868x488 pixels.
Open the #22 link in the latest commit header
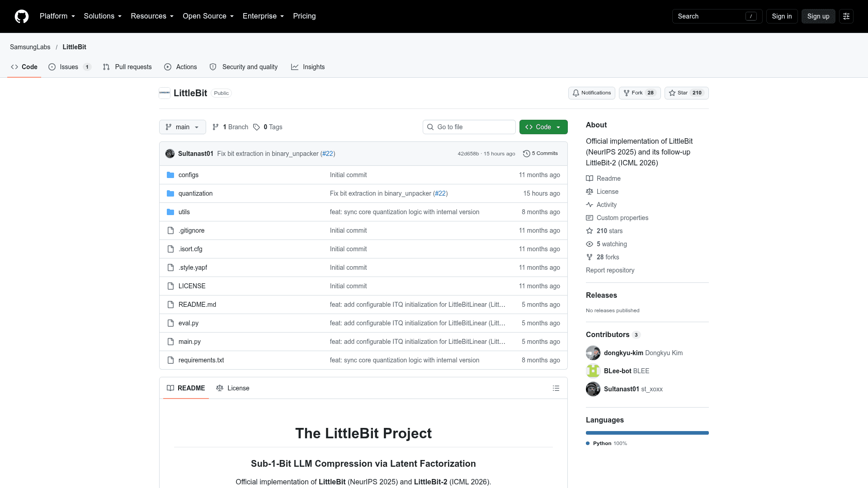328,154
